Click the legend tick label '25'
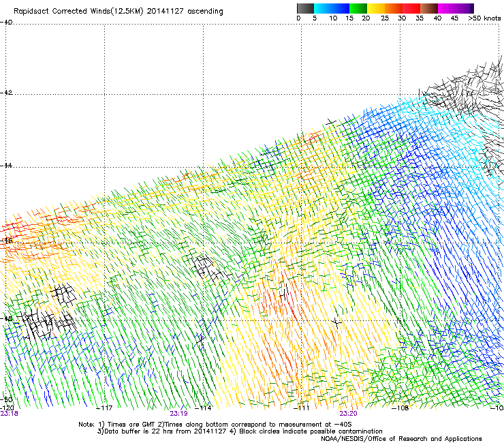 [385, 18]
